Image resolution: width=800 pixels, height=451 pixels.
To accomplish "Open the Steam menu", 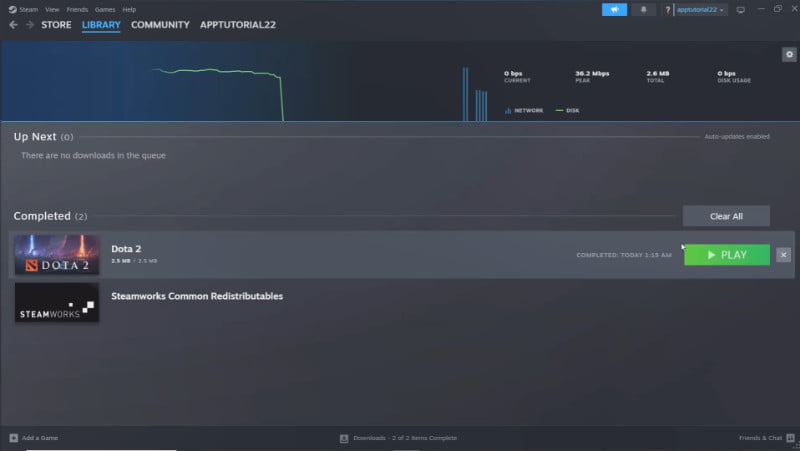I will pos(29,9).
